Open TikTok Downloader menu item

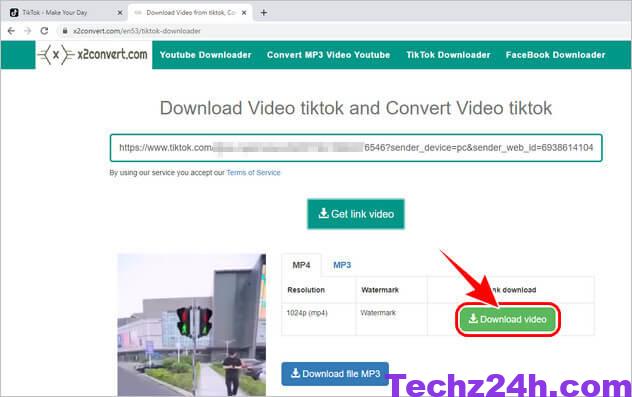click(x=448, y=55)
